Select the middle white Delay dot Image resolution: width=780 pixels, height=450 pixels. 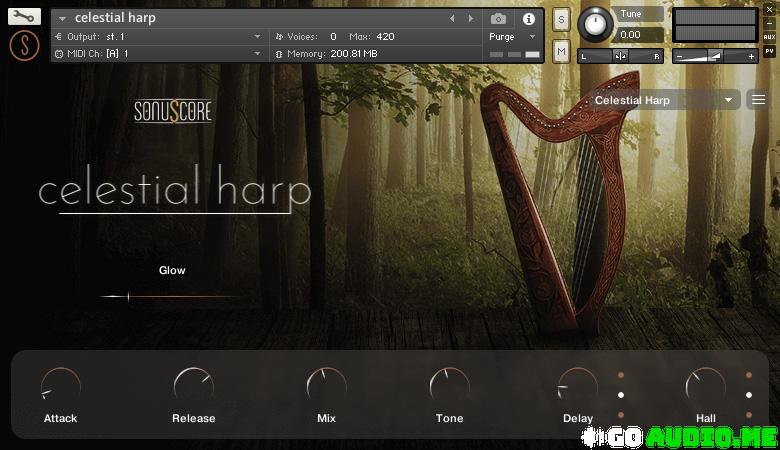621,395
